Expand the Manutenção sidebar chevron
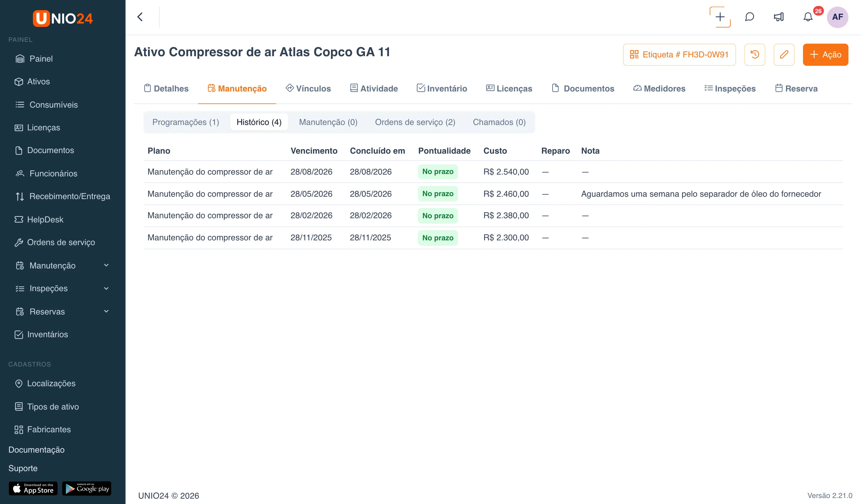The image size is (861, 504). click(x=106, y=265)
